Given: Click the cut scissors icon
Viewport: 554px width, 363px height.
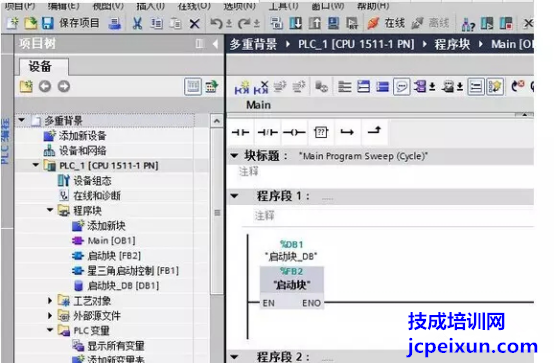Looking at the screenshot, I should (137, 24).
